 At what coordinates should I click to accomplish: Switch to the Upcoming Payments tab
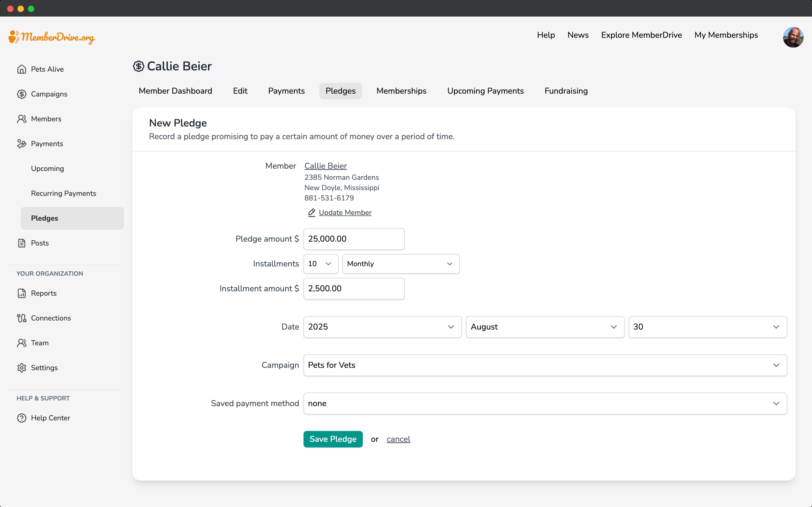point(485,91)
